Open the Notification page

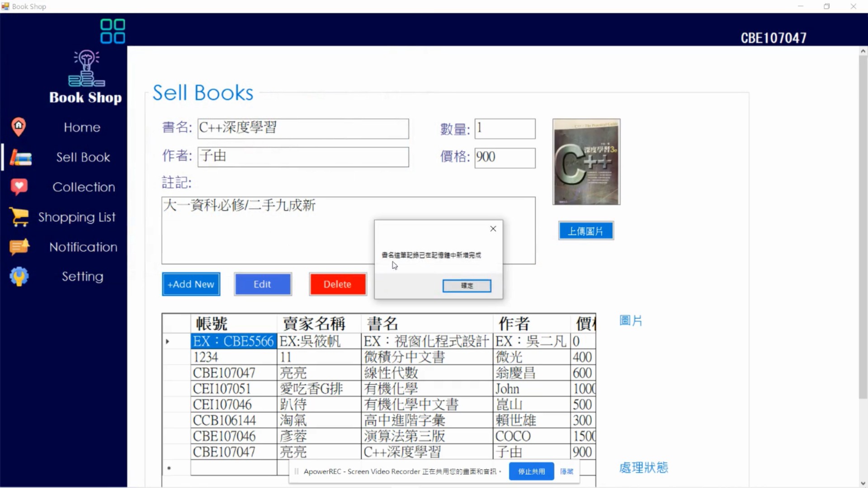pyautogui.click(x=83, y=247)
